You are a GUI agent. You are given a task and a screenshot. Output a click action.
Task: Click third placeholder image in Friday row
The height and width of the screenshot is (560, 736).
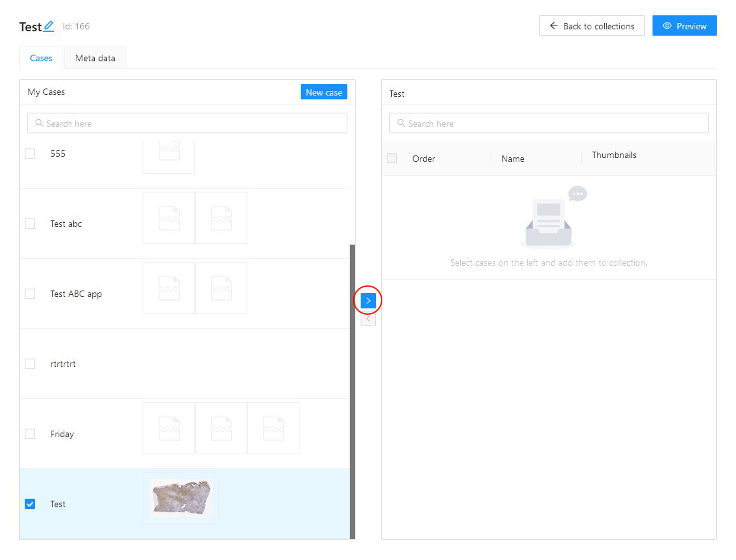click(273, 428)
